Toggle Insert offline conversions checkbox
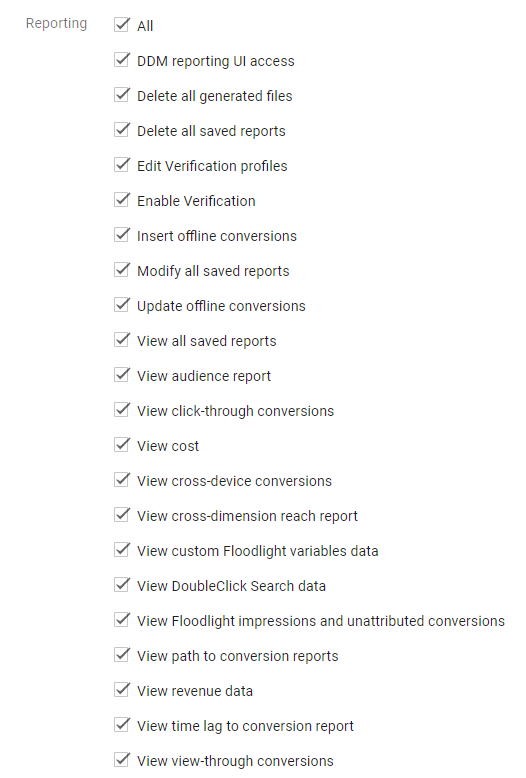Screen dimensions: 526x778 pos(122,235)
